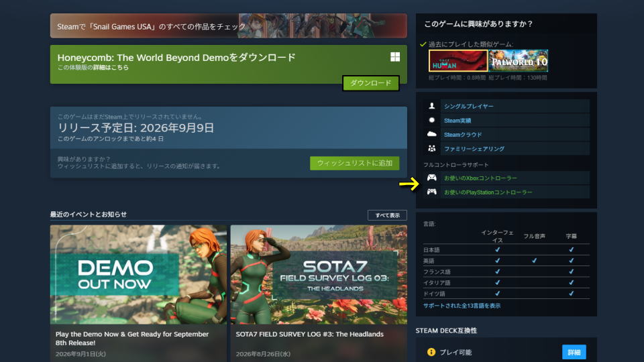Click the ドイツ語 language row label
The width and height of the screenshot is (644, 362).
(434, 294)
